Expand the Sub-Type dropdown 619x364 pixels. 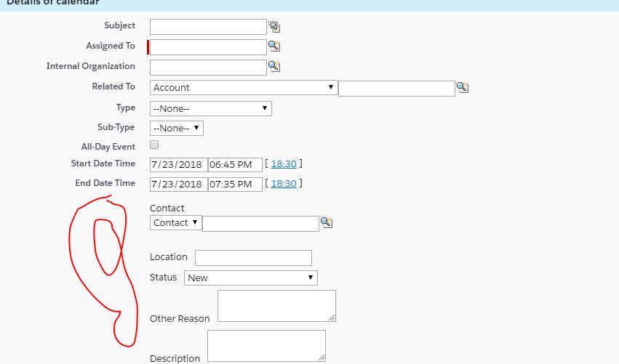tap(177, 128)
